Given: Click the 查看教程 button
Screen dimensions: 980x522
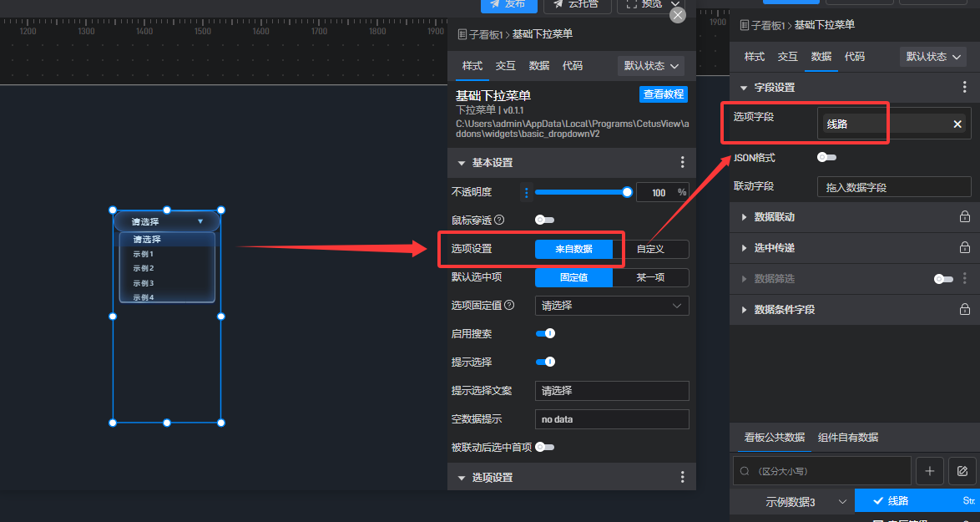Looking at the screenshot, I should 664,94.
